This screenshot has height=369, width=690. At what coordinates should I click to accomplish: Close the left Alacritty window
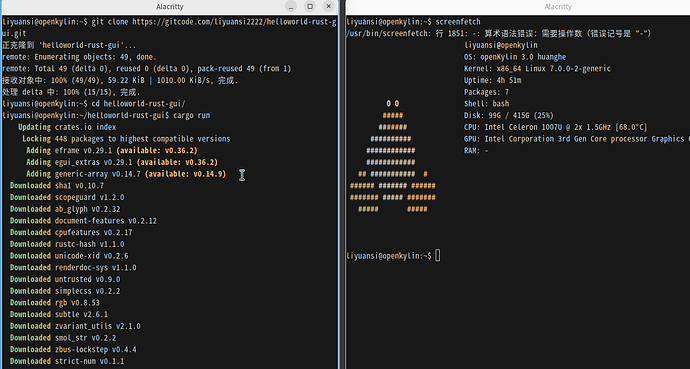click(328, 6)
